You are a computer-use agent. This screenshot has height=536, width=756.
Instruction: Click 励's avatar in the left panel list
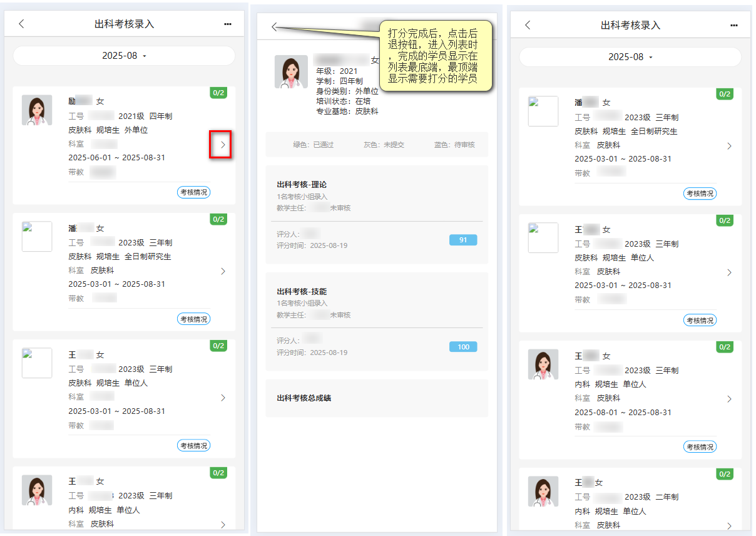pyautogui.click(x=37, y=110)
